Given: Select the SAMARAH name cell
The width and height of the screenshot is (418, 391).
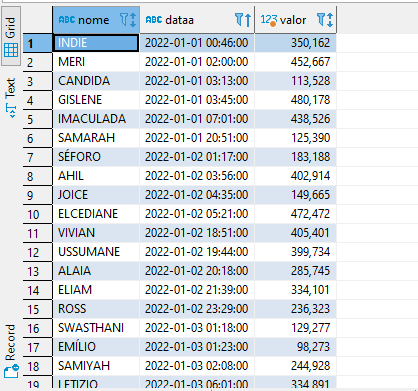Looking at the screenshot, I should 96,138.
